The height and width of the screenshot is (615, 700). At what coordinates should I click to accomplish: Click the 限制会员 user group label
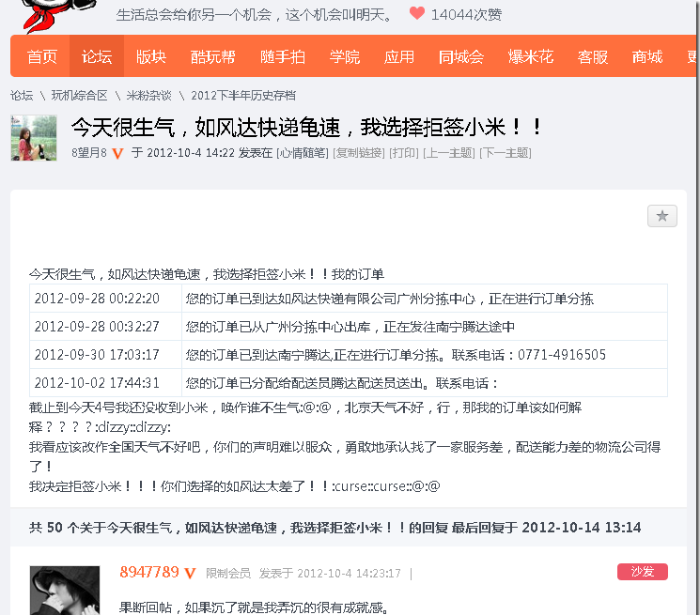[x=228, y=573]
